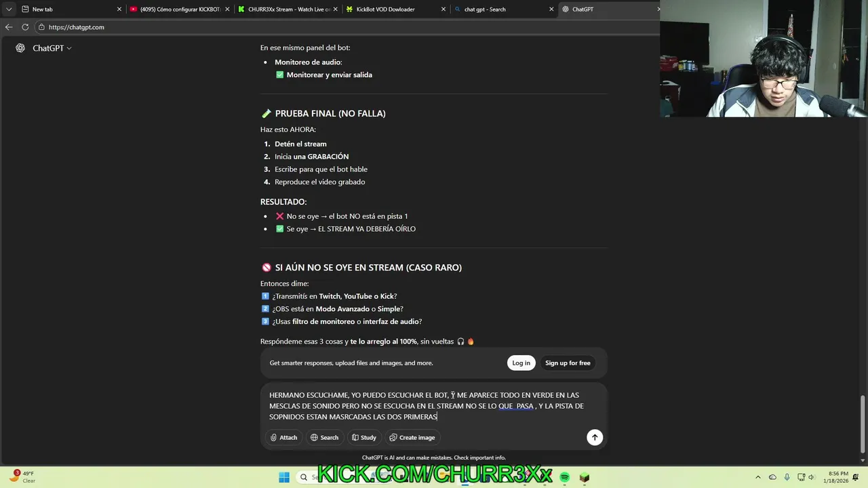Viewport: 868px width, 488px height.
Task: Send the message with the arrow button
Action: [595, 437]
